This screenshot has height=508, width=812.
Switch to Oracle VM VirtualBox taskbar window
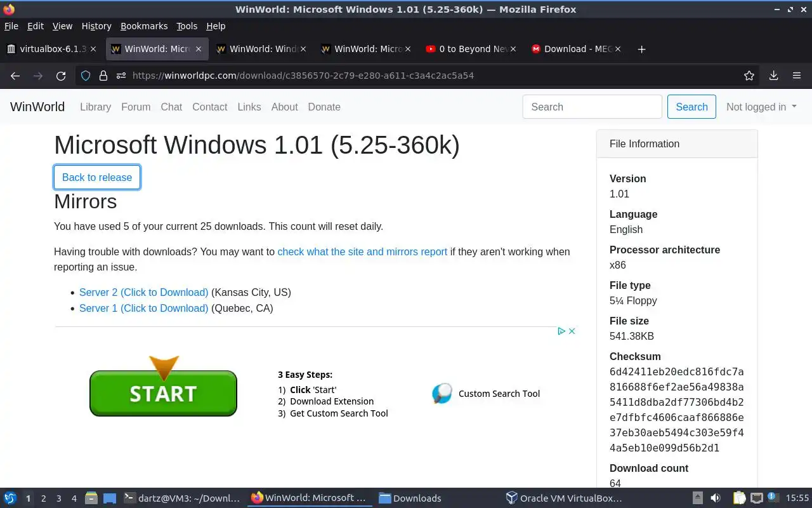tap(564, 498)
